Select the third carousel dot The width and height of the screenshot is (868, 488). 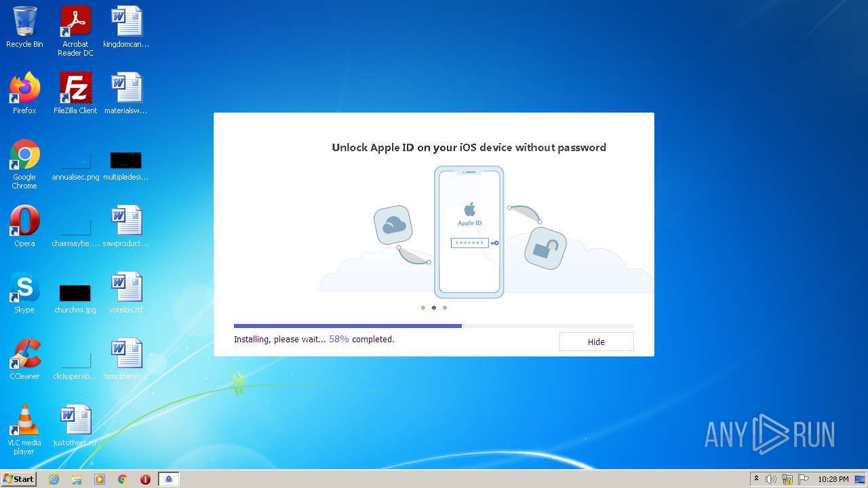445,308
